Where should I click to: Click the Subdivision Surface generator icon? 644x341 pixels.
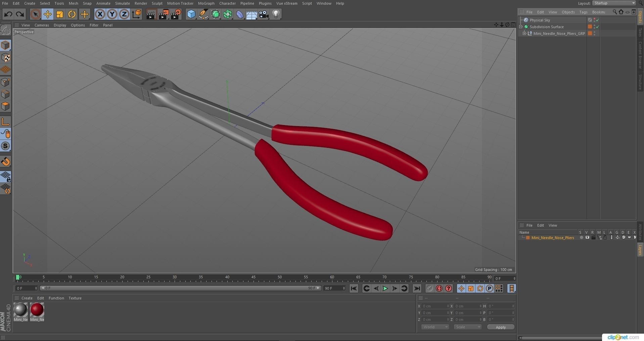click(216, 14)
